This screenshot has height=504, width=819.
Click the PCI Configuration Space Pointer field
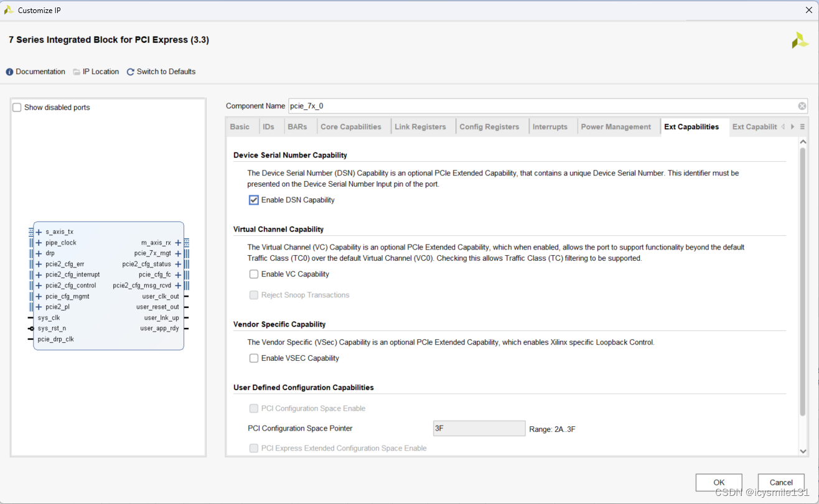point(479,429)
